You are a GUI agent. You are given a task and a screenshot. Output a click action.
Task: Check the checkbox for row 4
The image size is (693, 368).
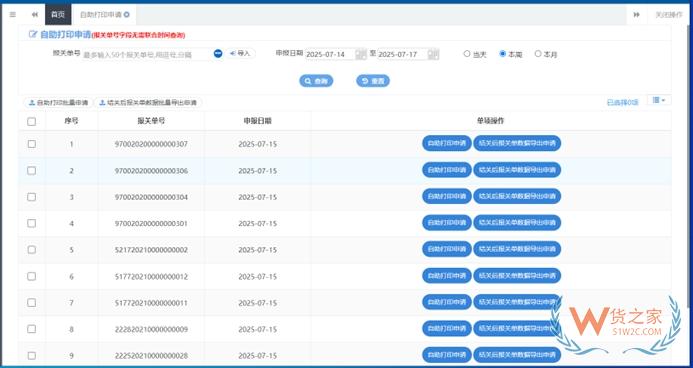[31, 223]
